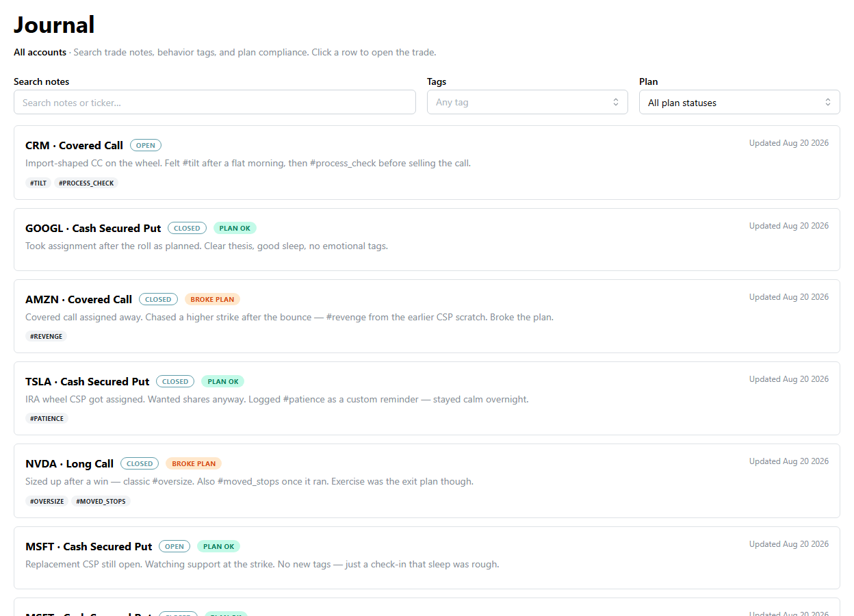Click the 'All accounts' label

[40, 52]
